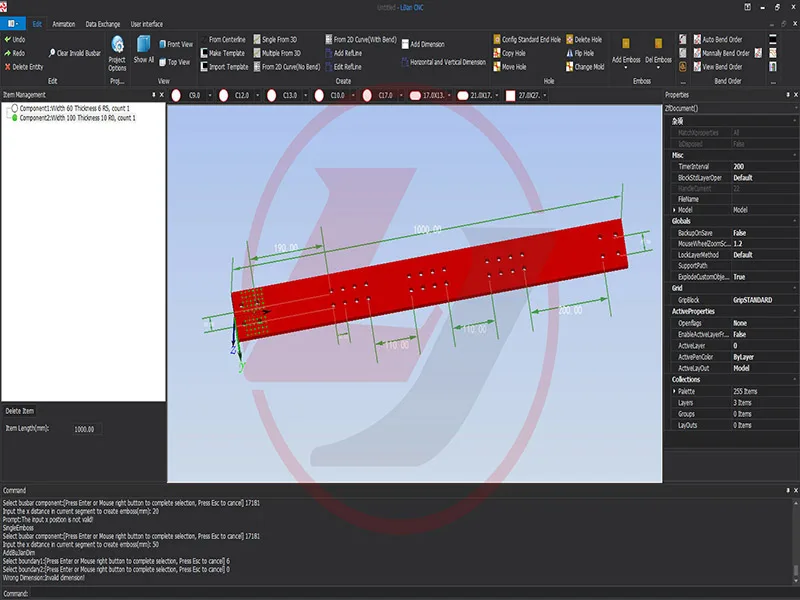800x600 pixels.
Task: Select Config Standard End Hole tool
Action: [x=497, y=40]
